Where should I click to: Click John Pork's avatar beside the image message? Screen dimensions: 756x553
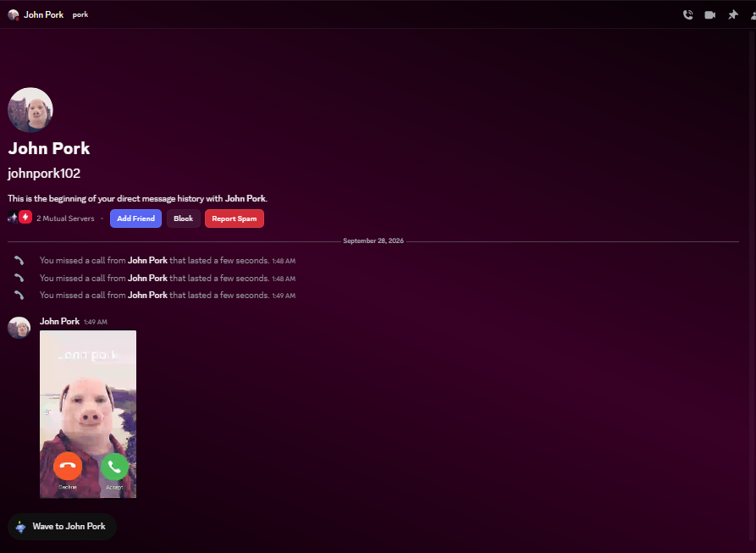(19, 328)
